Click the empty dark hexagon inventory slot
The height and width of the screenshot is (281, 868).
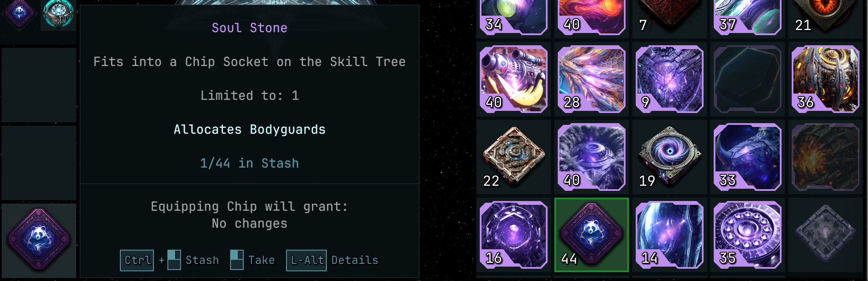[748, 79]
